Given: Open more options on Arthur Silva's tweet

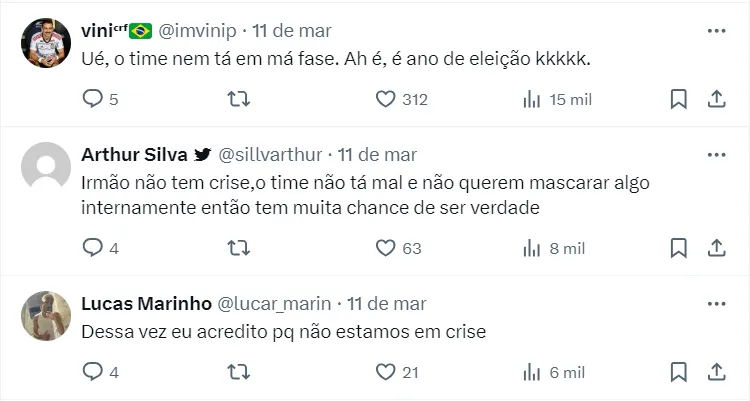Looking at the screenshot, I should (716, 155).
